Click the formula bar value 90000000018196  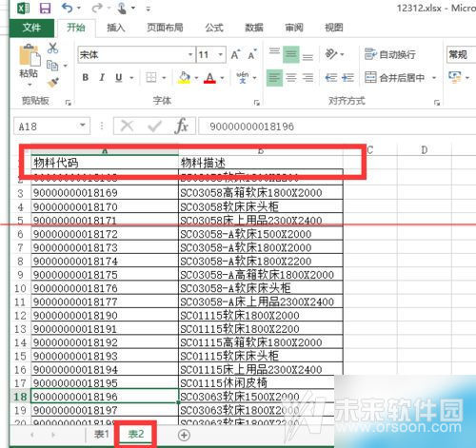pyautogui.click(x=251, y=127)
